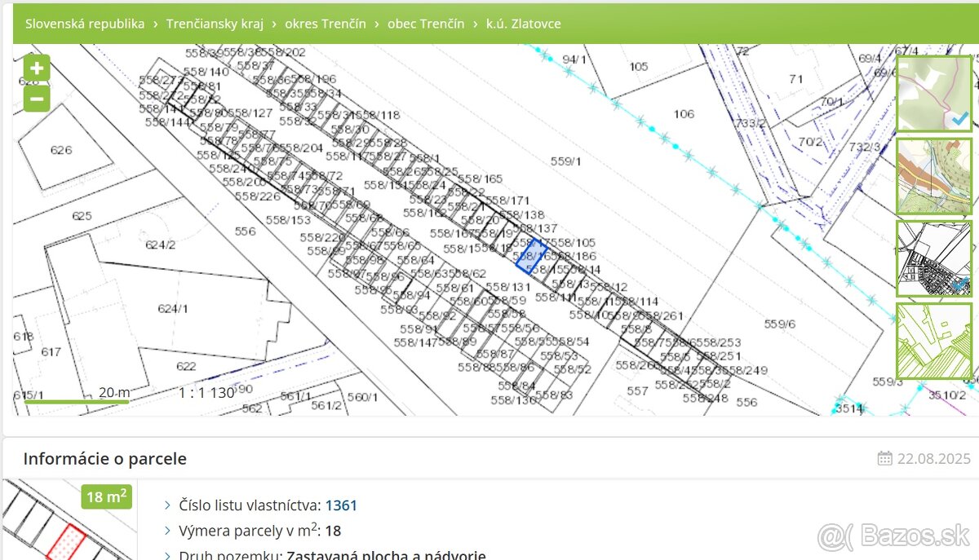The width and height of the screenshot is (979, 560).
Task: Zoom in with the plus button
Action: coord(37,68)
